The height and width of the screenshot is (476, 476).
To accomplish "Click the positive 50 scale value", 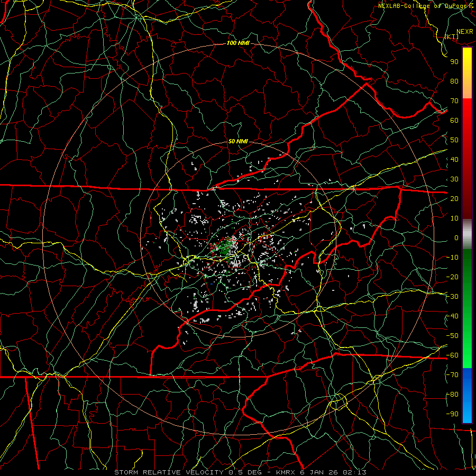I will pyautogui.click(x=454, y=140).
